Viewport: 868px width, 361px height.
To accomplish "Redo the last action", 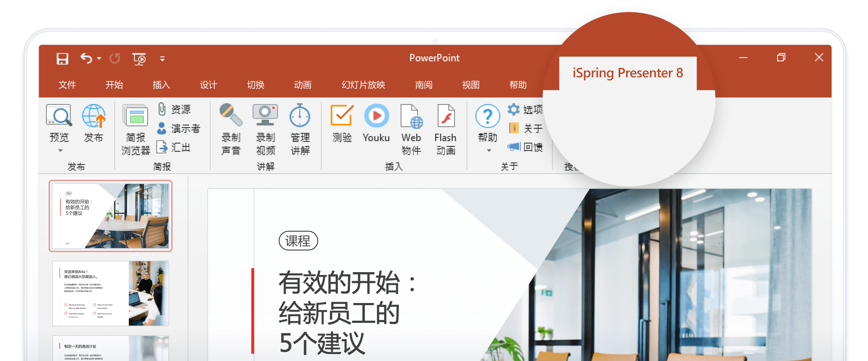I will click(115, 58).
